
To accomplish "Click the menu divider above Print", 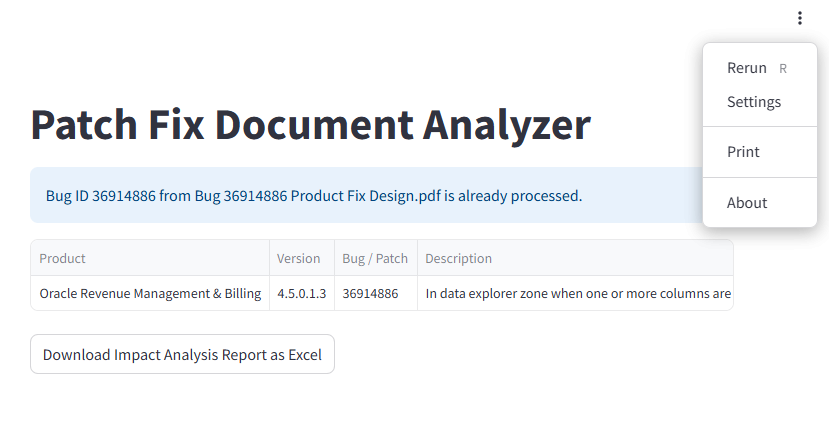I will pos(759,127).
